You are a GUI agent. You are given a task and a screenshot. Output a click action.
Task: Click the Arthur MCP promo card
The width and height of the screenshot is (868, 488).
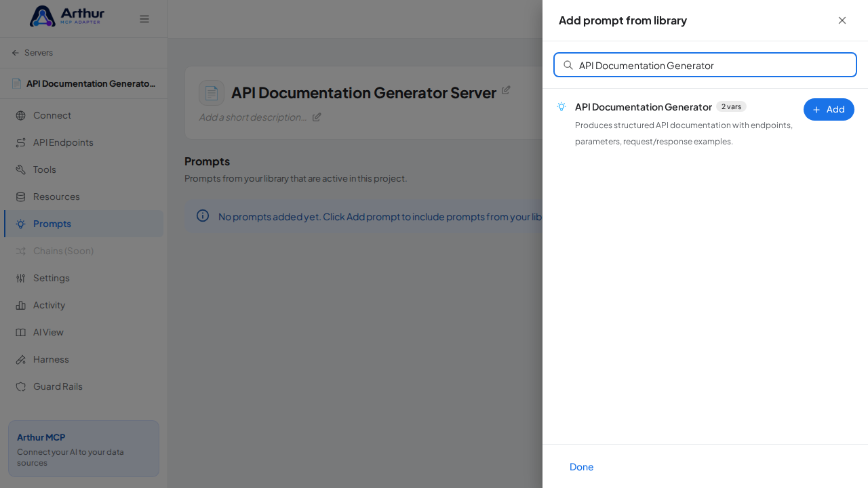[83, 449]
